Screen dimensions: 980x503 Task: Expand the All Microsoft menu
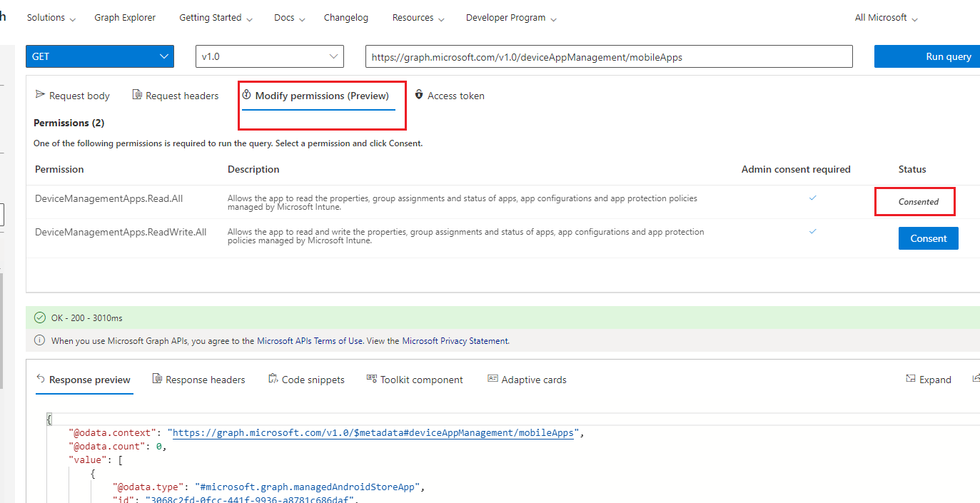coord(886,18)
